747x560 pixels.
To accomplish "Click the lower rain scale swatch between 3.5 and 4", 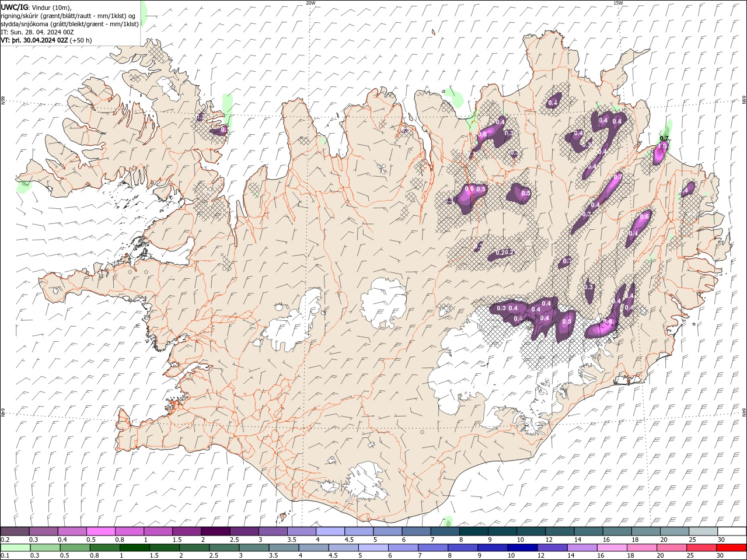I will 284,548.
